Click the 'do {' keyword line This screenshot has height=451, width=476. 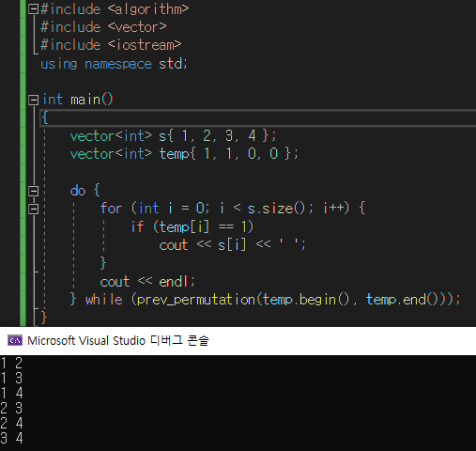(x=84, y=191)
